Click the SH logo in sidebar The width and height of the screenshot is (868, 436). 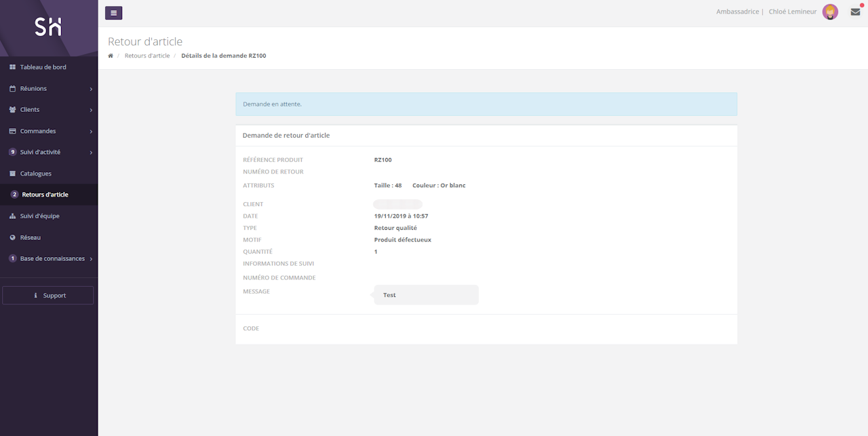click(x=48, y=26)
